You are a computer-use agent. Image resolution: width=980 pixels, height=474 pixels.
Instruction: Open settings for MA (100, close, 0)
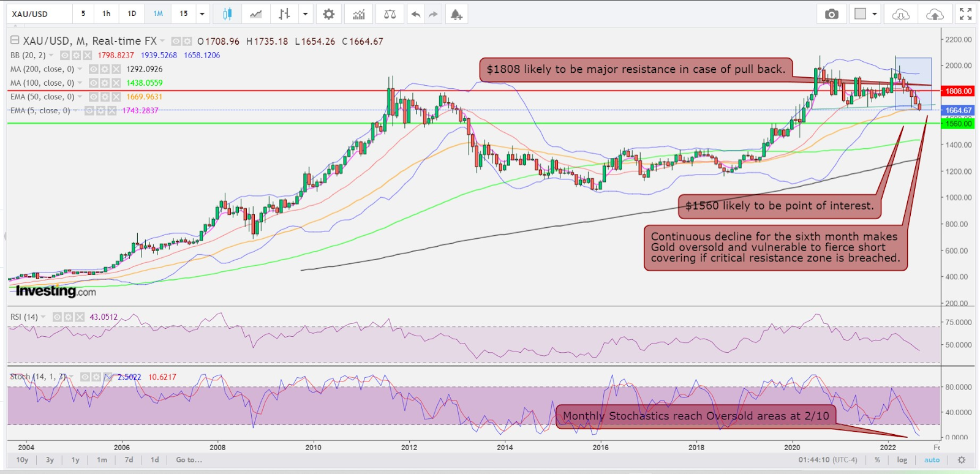pos(105,83)
